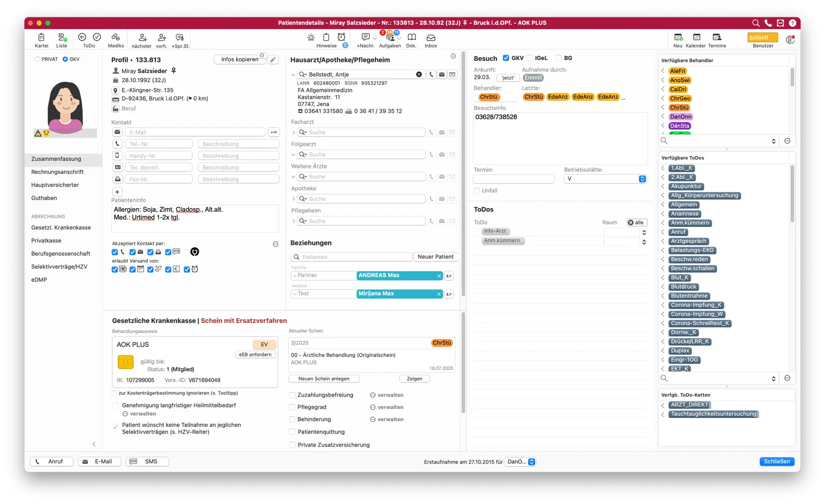Enable the Unfall checkbox
The height and width of the screenshot is (504, 825).
tap(477, 191)
